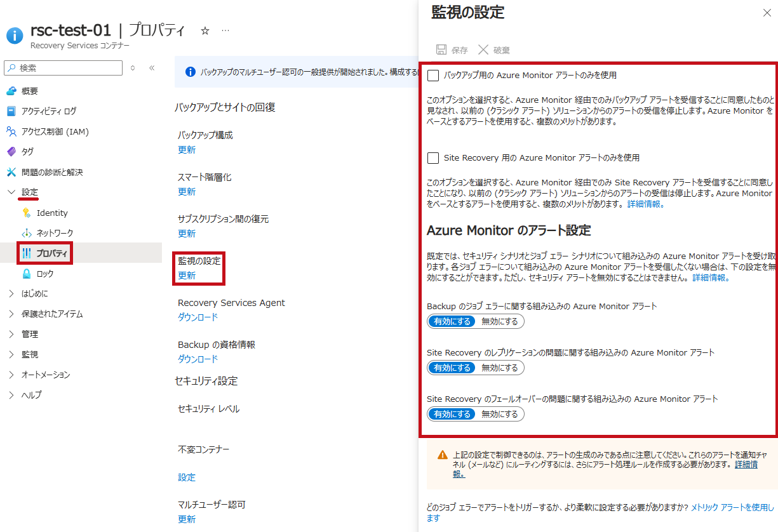Screen dimensions: 778x532
Task: Click the 保存 floppy disk icon
Action: click(441, 50)
